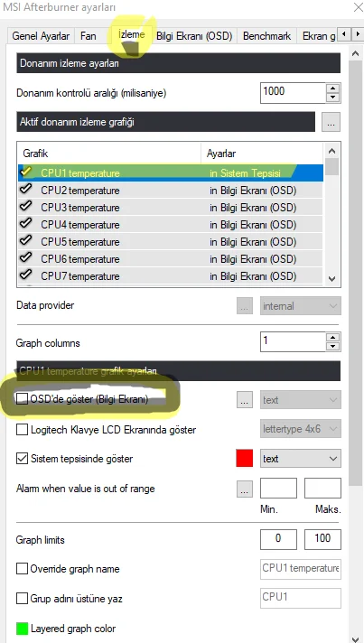This screenshot has height=643, width=364.
Task: Switch to Bilgi Ekranı (OSD) tab
Action: 194,36
